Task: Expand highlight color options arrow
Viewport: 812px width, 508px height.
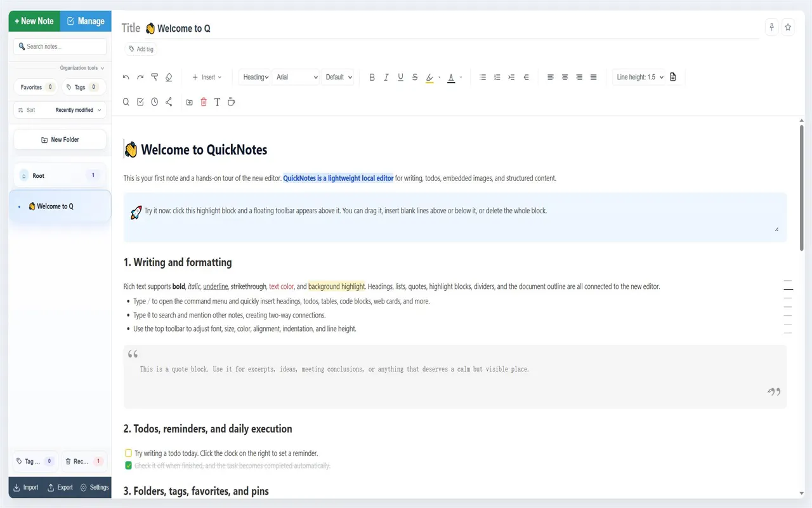Action: tap(440, 77)
